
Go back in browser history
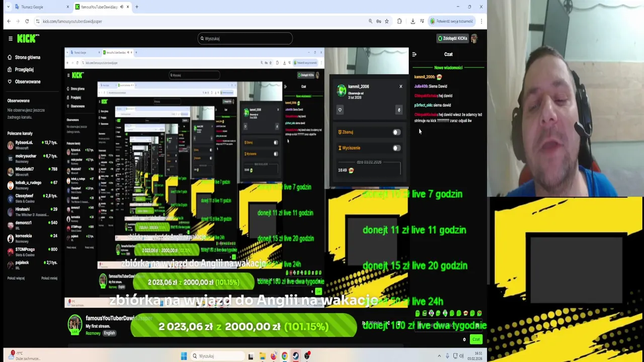point(9,21)
